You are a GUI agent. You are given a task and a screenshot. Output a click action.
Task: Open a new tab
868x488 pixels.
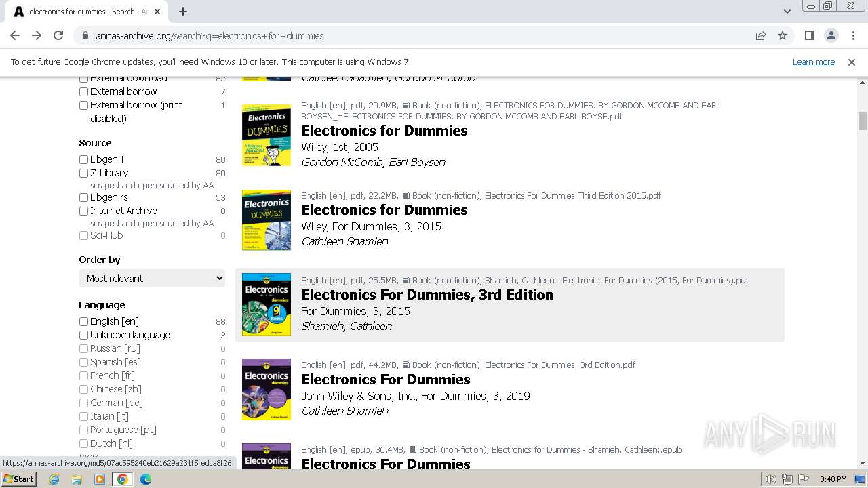[x=183, y=12]
